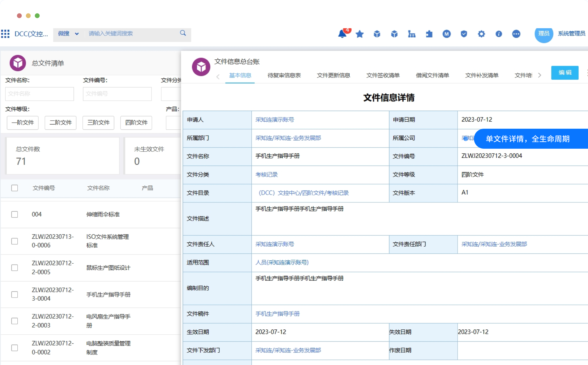Image resolution: width=588 pixels, height=365 pixels.
Task: Switch to the 文件签收清单 tab
Action: click(x=383, y=76)
